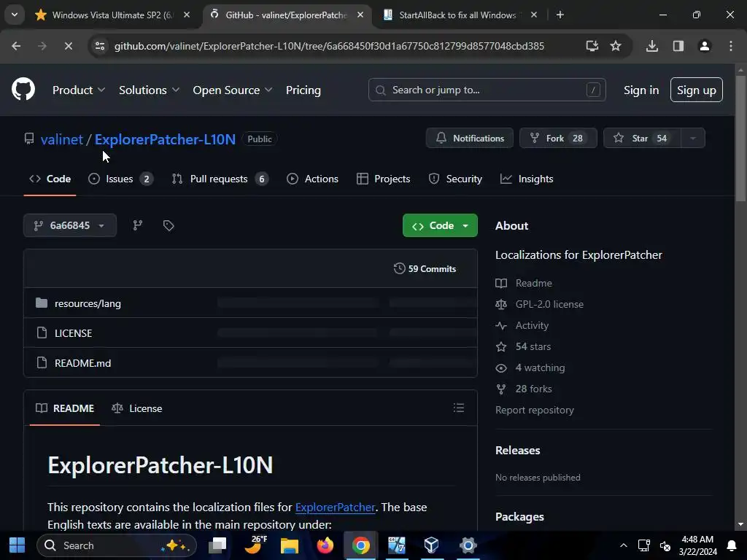Open Task View on taskbar
This screenshot has height=560, width=747.
tap(217, 545)
